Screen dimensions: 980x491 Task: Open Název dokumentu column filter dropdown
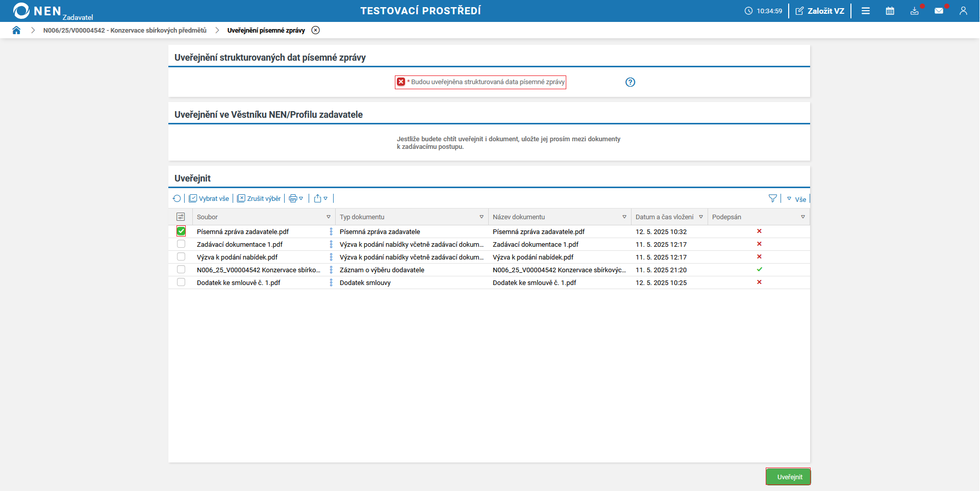click(624, 217)
